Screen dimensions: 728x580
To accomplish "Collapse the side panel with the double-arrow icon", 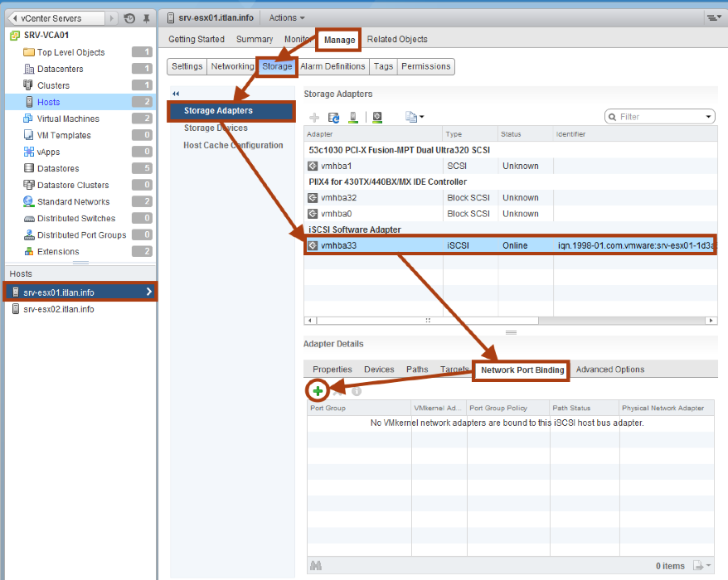I will 176,94.
